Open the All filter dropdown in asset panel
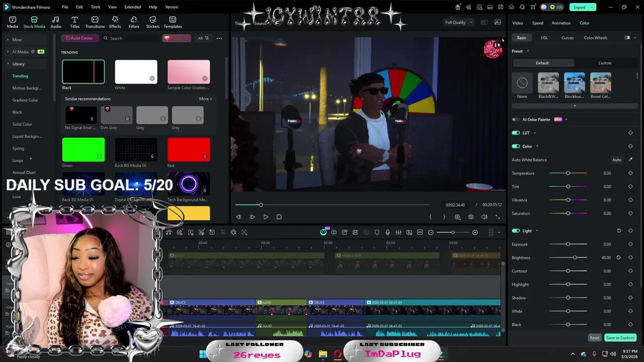This screenshot has width=644, height=362. 203,38
